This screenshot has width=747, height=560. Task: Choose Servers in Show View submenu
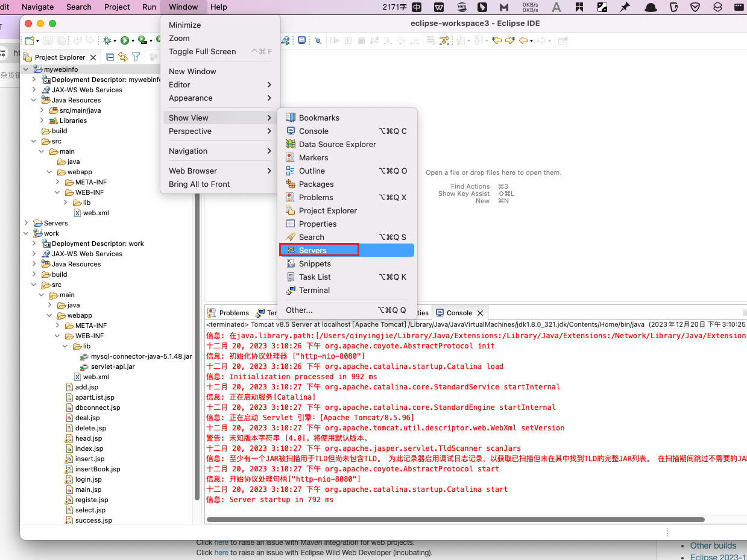[347, 250]
